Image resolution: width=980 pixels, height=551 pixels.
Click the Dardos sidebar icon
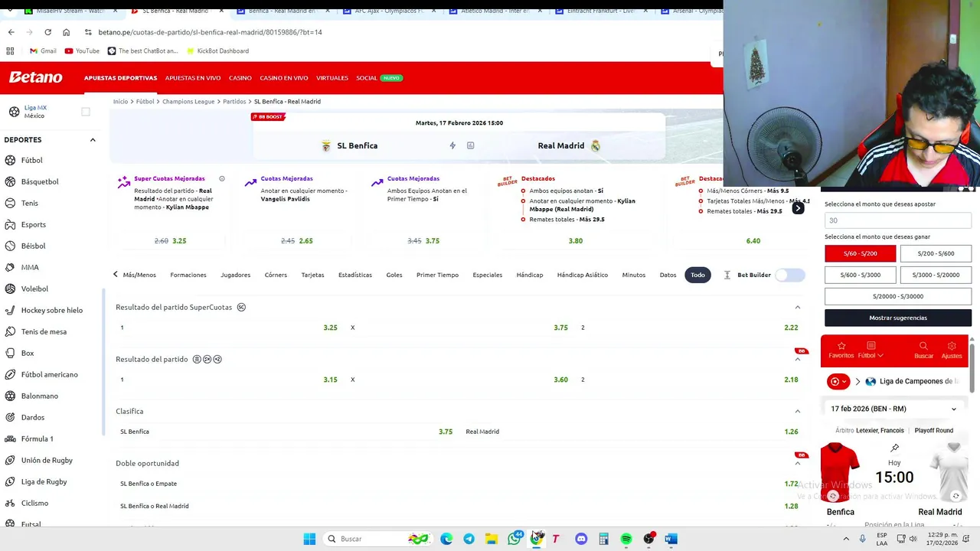coord(11,417)
